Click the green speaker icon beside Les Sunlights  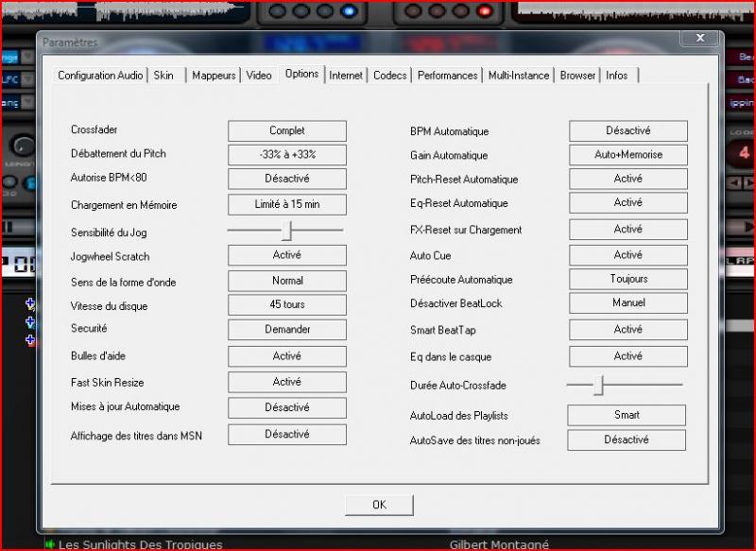(49, 544)
